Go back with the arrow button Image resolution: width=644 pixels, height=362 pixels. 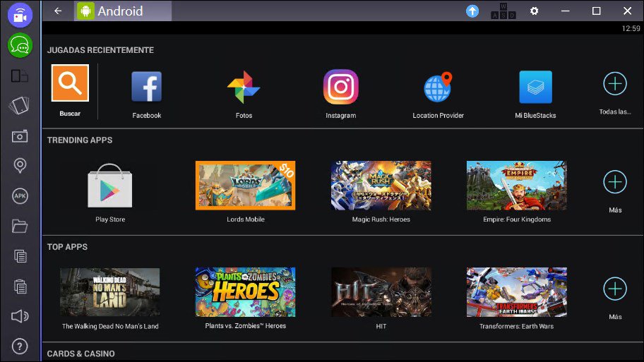click(x=58, y=11)
